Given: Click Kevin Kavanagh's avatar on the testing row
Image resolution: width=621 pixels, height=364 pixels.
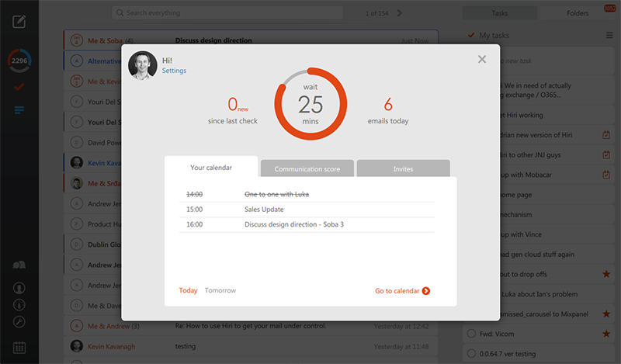Looking at the screenshot, I should tap(76, 346).
